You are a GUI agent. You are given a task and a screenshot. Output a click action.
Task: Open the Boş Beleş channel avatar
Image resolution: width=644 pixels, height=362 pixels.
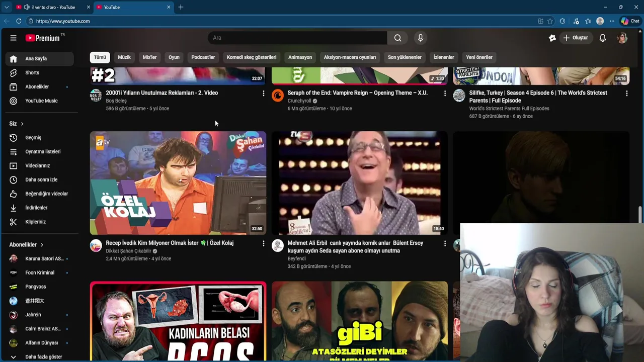(x=96, y=96)
